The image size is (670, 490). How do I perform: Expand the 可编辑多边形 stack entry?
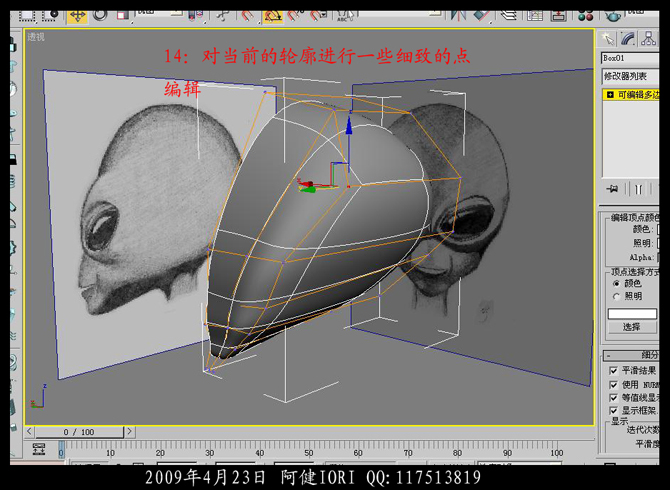coord(609,95)
